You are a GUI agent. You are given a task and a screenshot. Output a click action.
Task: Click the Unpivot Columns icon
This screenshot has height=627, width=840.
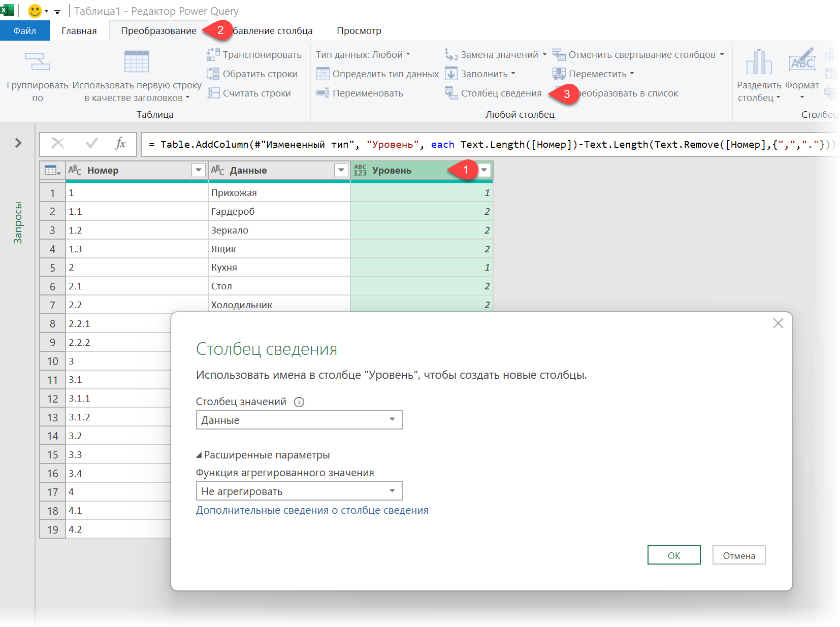[559, 54]
